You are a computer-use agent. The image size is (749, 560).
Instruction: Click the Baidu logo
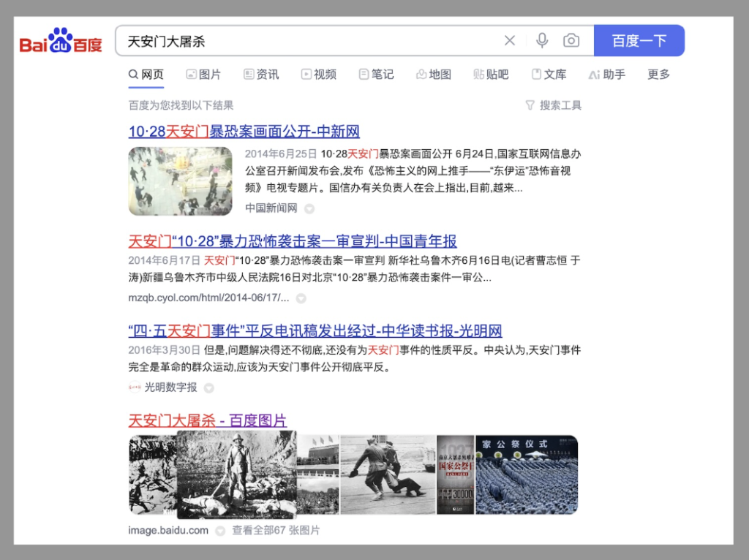coord(61,41)
